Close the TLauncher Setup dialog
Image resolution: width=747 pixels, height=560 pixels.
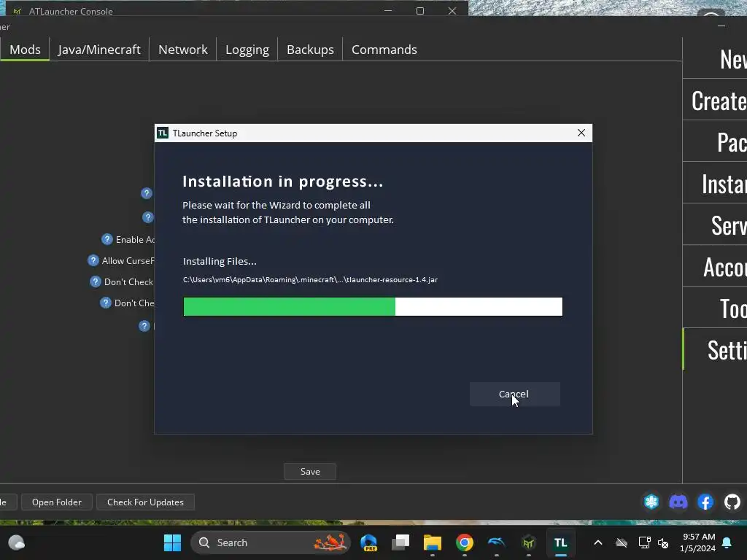coord(581,133)
